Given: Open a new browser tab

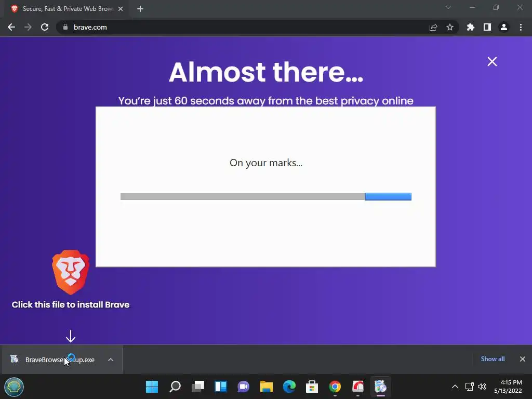Looking at the screenshot, I should coord(140,9).
